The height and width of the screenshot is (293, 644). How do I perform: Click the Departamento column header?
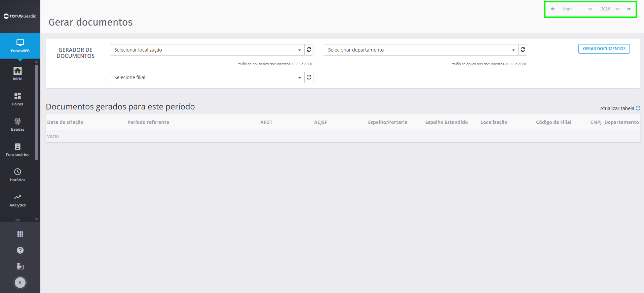click(621, 122)
